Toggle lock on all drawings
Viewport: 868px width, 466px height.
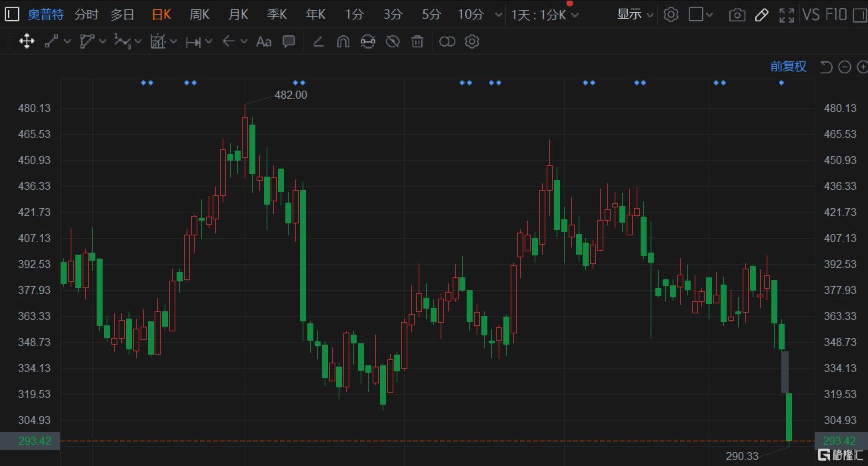(368, 42)
